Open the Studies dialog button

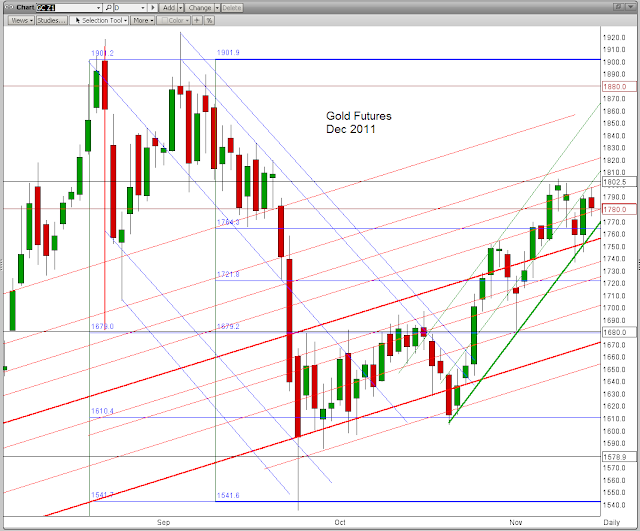[51, 20]
